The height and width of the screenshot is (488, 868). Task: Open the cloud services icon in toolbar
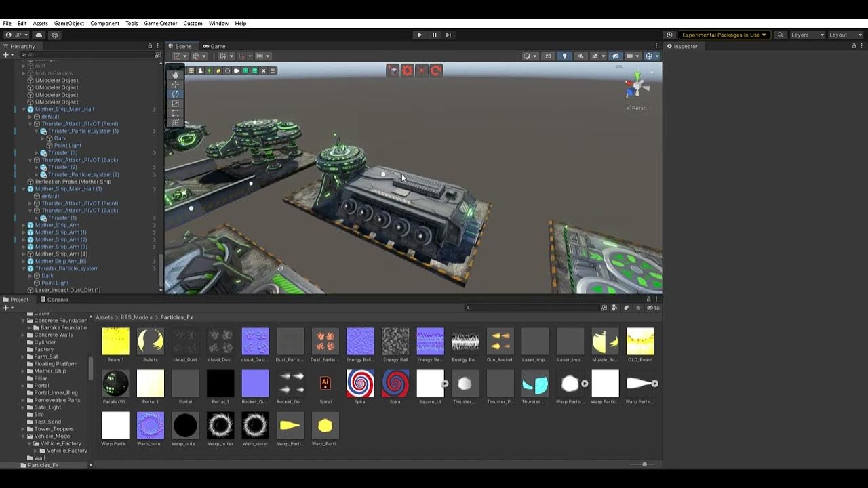[39, 35]
